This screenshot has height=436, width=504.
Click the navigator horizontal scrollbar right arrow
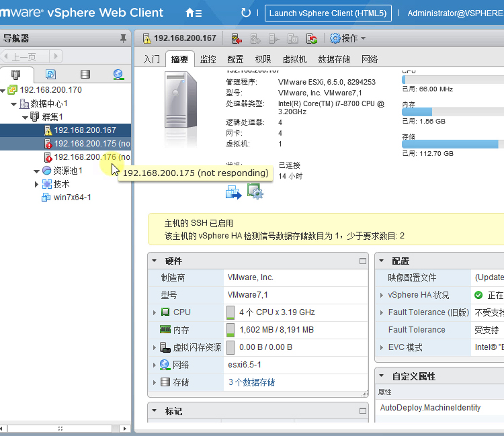[125, 429]
